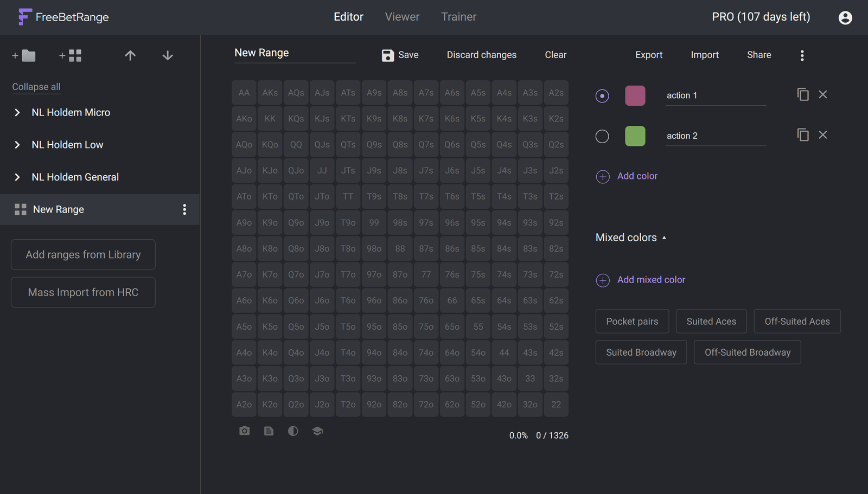This screenshot has height=494, width=868.
Task: Open the notes icon below the grid
Action: pos(269,431)
